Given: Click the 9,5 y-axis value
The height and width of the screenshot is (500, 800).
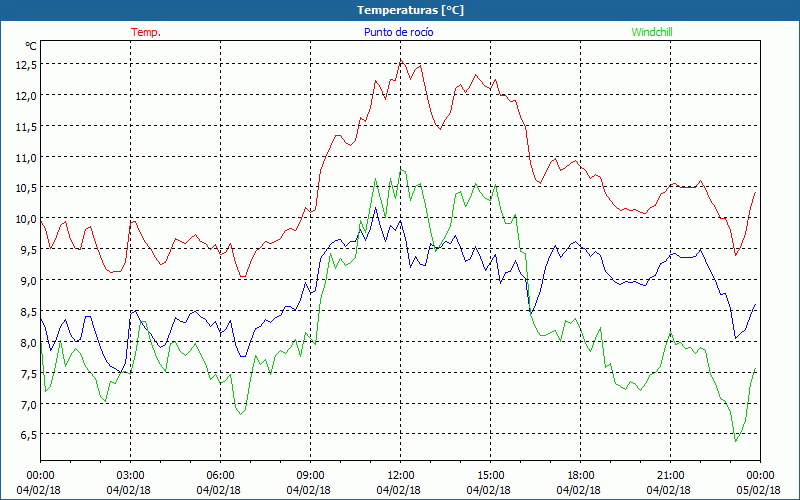Looking at the screenshot, I should click(27, 250).
